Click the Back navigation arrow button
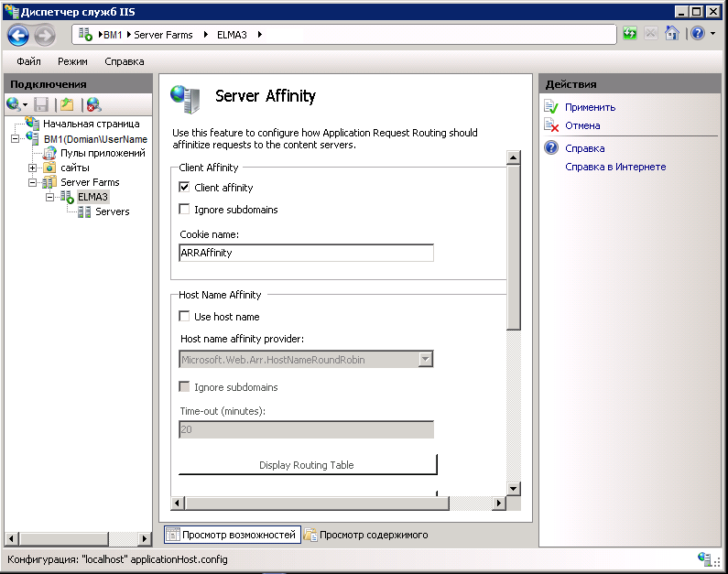 (x=18, y=35)
